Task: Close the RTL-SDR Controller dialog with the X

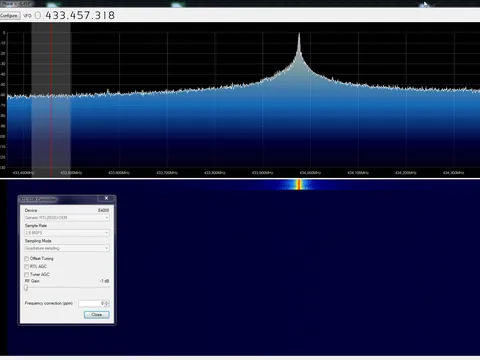Action: click(x=106, y=198)
